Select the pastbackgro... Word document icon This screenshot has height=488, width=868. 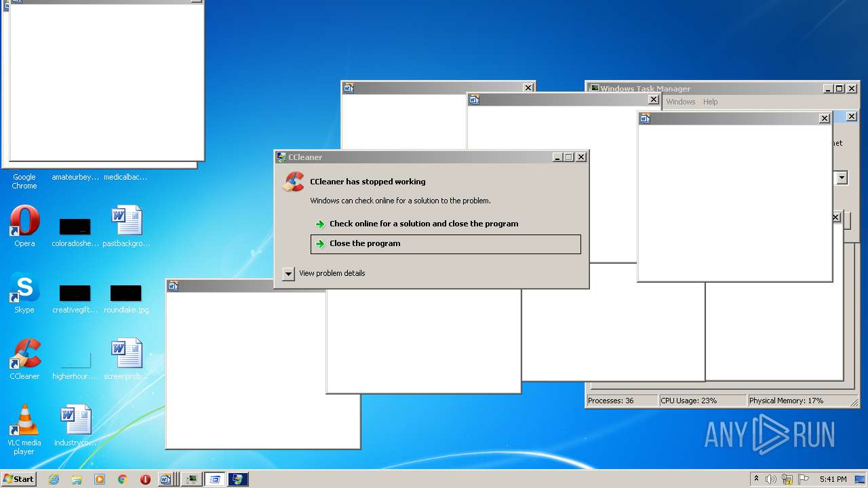pos(127,221)
